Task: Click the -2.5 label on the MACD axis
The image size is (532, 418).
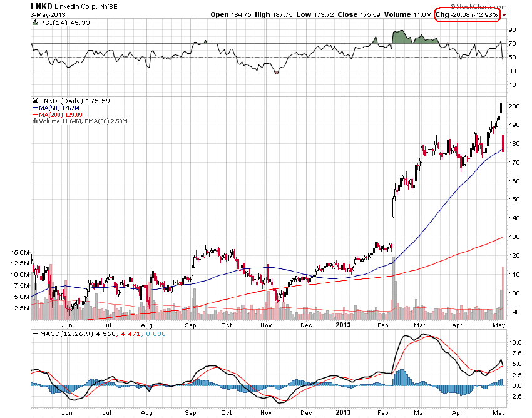Action: (515, 397)
